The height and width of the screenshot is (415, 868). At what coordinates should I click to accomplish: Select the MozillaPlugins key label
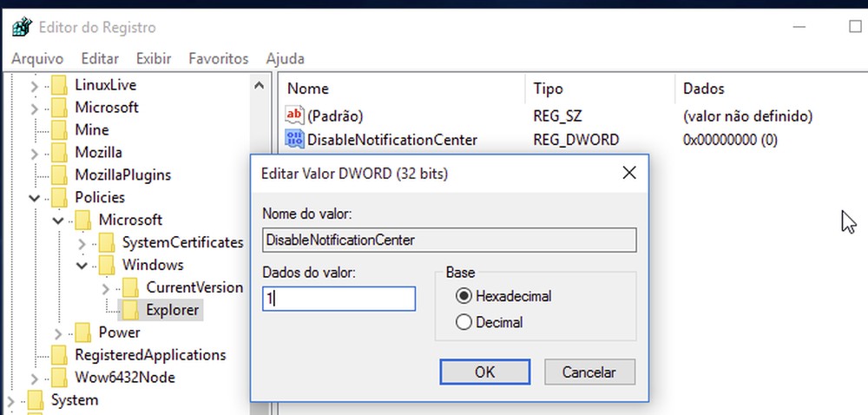[x=123, y=175]
